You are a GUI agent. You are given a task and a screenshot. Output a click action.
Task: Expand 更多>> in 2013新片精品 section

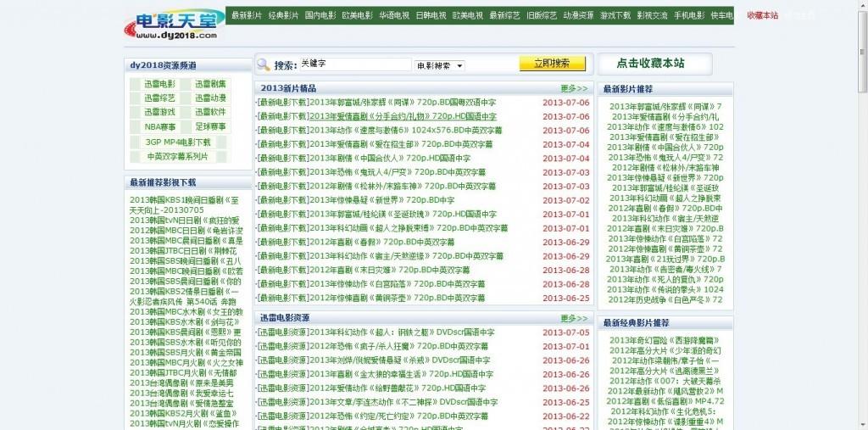pos(573,88)
